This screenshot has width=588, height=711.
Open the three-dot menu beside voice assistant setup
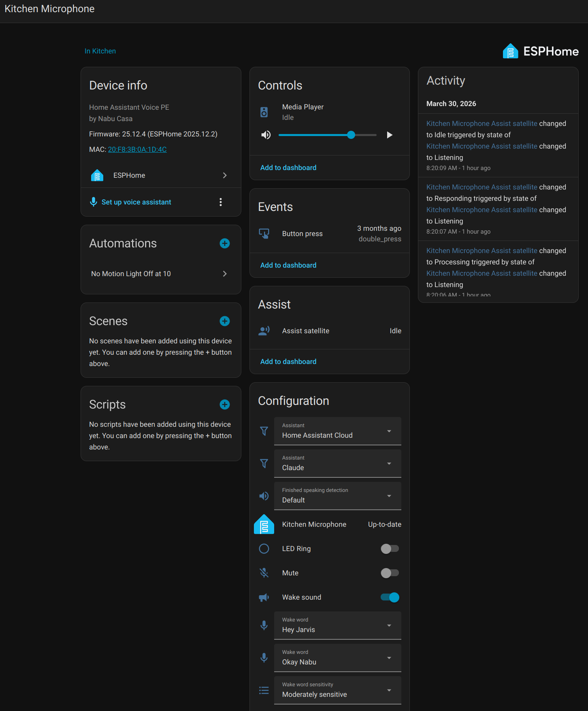click(221, 202)
